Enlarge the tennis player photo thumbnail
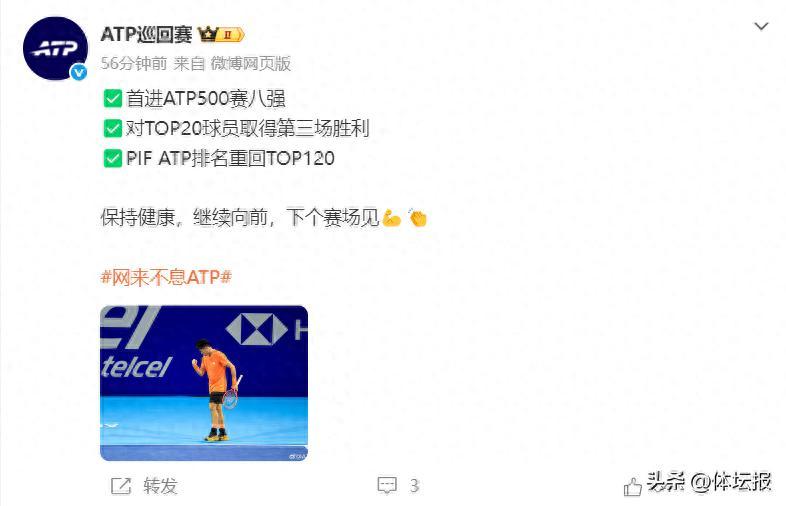The image size is (786, 506). (204, 383)
